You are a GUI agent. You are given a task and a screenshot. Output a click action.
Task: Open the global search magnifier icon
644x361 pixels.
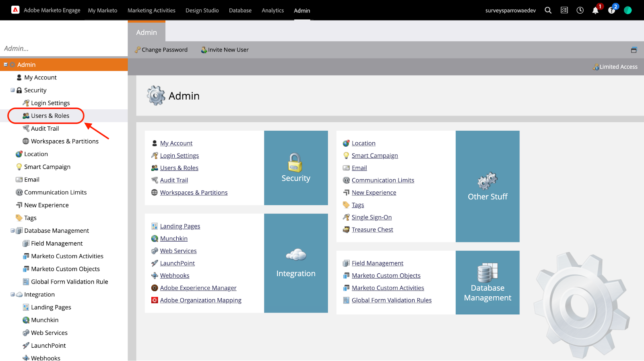548,10
